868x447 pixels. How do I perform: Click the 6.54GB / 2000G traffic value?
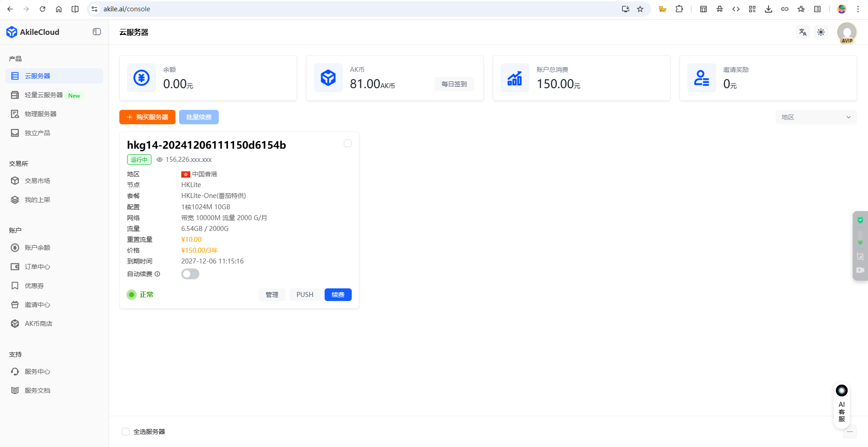click(205, 229)
